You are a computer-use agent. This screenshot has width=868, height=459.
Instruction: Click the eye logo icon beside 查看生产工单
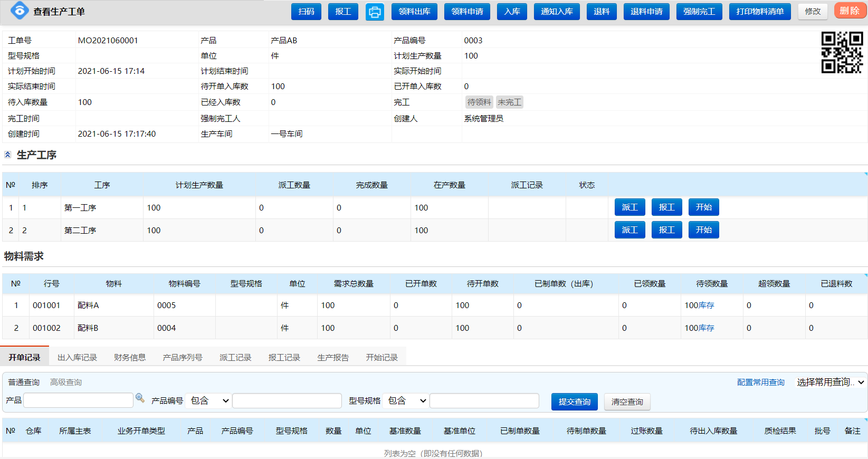click(x=20, y=11)
